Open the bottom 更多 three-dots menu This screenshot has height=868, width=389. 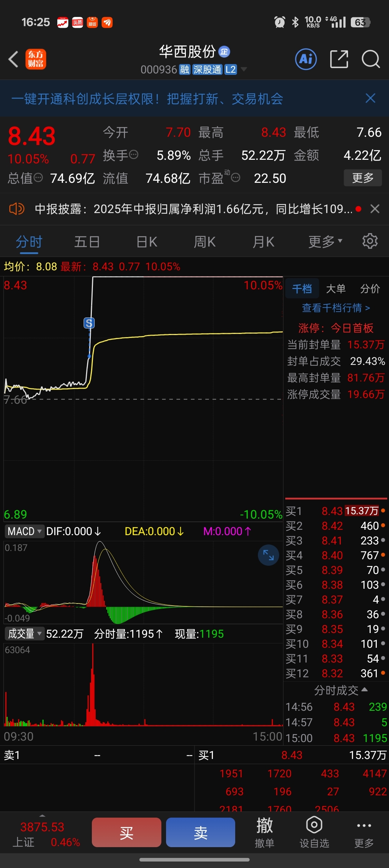(364, 833)
